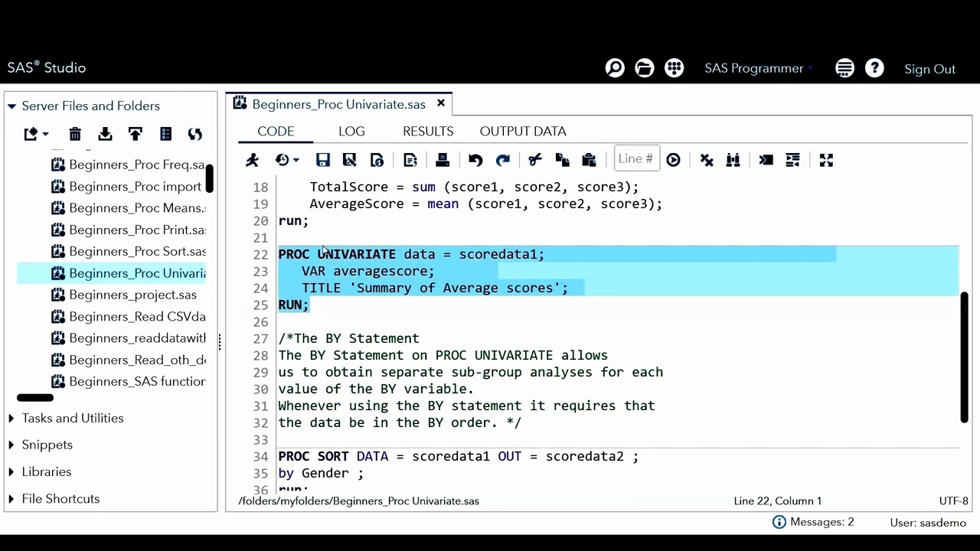Click the file tree vertical scrollbar
This screenshot has height=551, width=980.
(x=209, y=179)
